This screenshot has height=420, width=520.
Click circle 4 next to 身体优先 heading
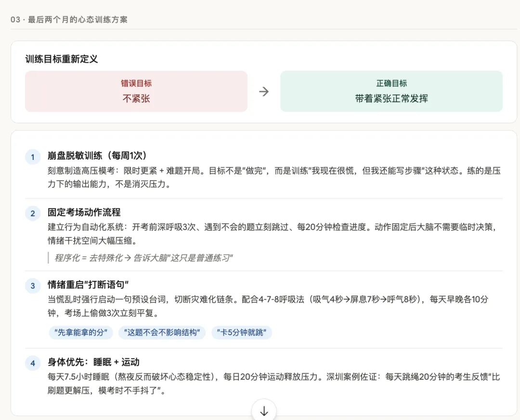coord(32,362)
